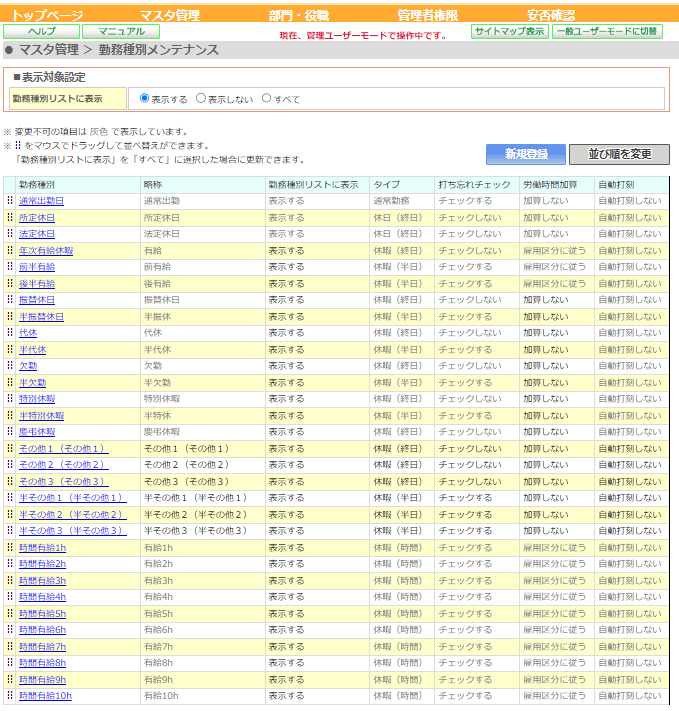679x711 pixels.
Task: Click the drag handle icon for 通常出勤日 row
Action: (x=10, y=200)
